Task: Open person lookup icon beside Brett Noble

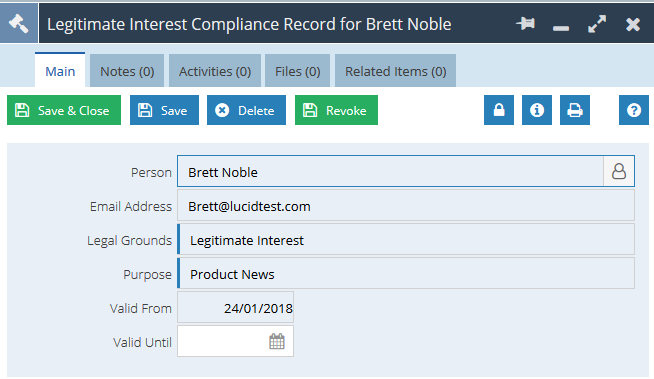Action: 619,171
